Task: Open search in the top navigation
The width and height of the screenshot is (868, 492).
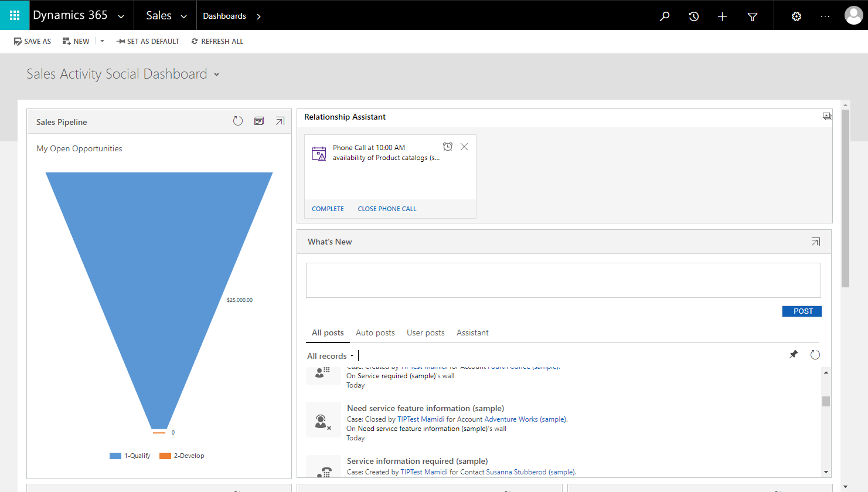Action: click(665, 16)
